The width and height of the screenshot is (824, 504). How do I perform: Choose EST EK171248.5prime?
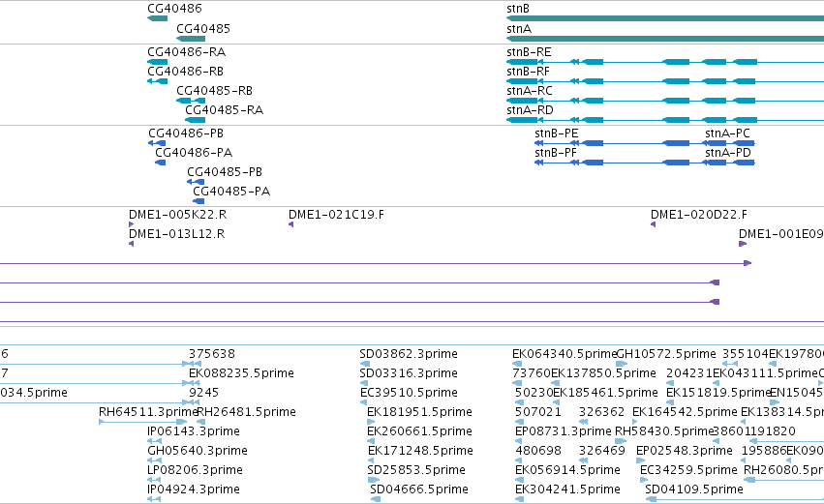(420, 451)
